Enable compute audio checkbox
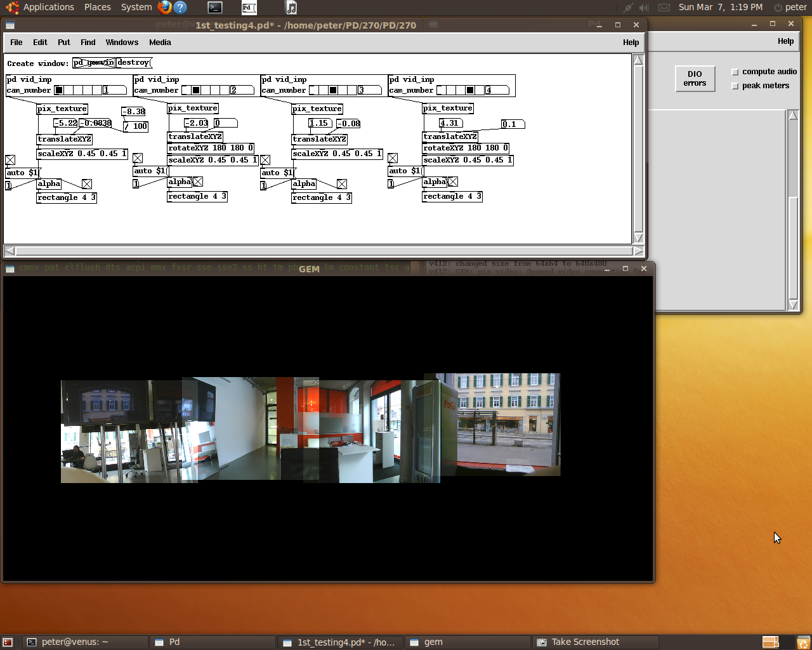This screenshot has height=650, width=812. pos(735,72)
